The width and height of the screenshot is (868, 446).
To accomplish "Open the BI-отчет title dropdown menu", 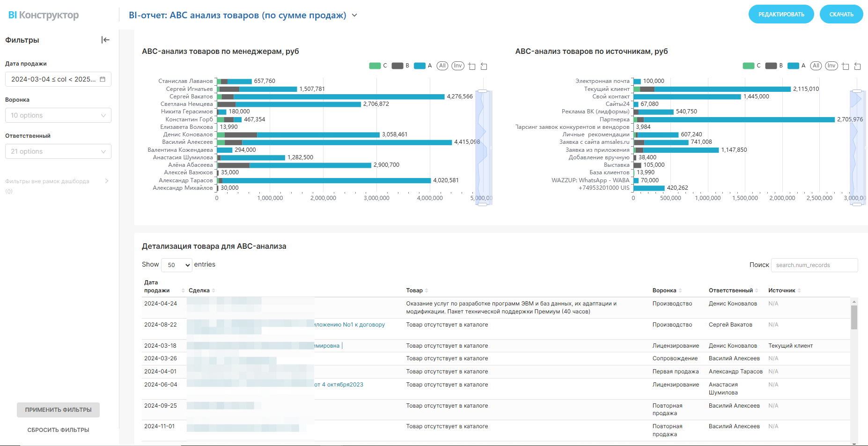I will pyautogui.click(x=354, y=15).
